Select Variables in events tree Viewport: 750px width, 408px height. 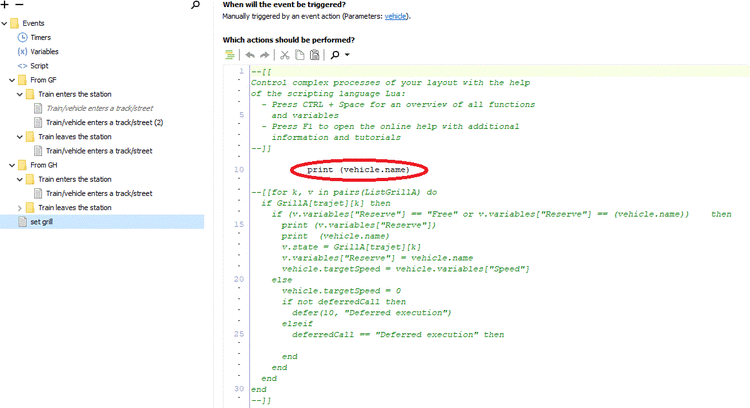(x=44, y=52)
